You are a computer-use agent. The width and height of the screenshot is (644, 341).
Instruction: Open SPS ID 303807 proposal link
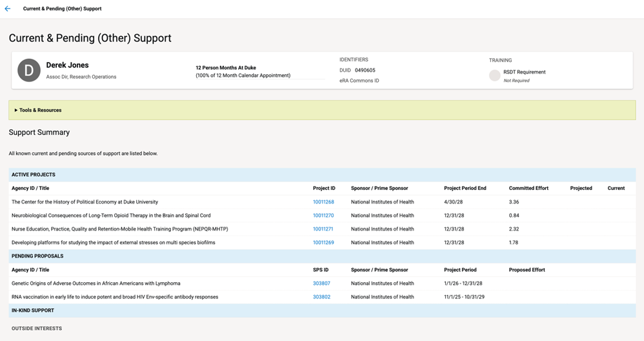pos(321,284)
